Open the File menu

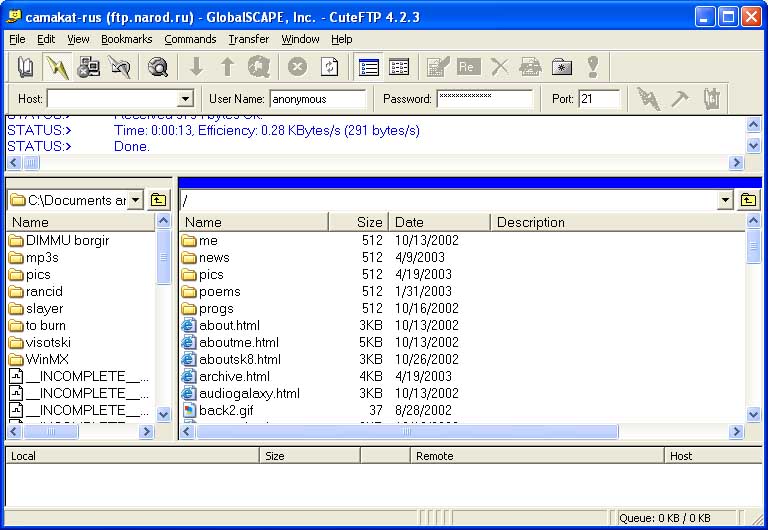17,39
